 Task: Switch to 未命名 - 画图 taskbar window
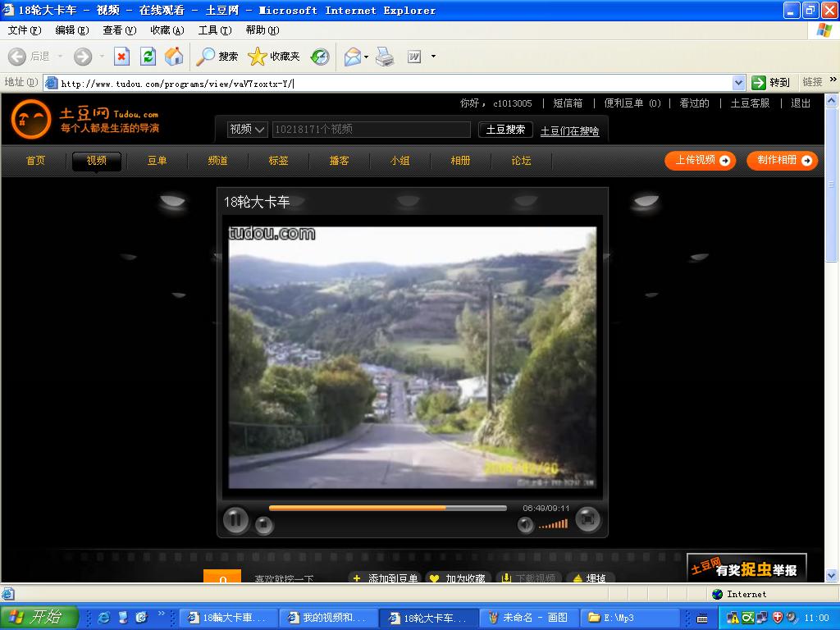(x=529, y=618)
